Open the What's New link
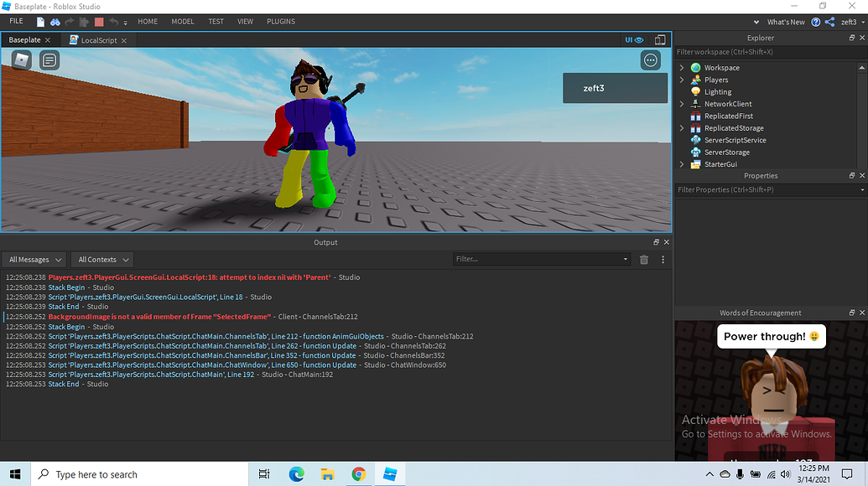 [x=786, y=22]
